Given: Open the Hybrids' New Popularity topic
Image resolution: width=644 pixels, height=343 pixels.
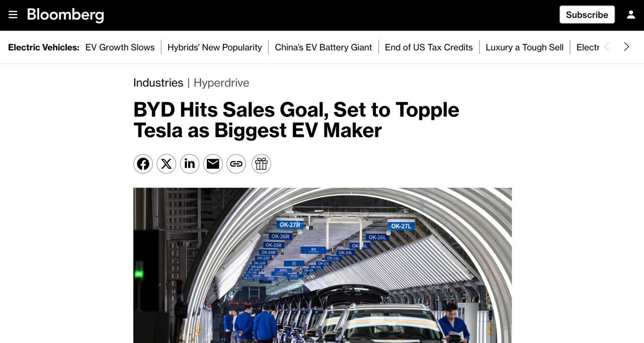Looking at the screenshot, I should point(215,47).
